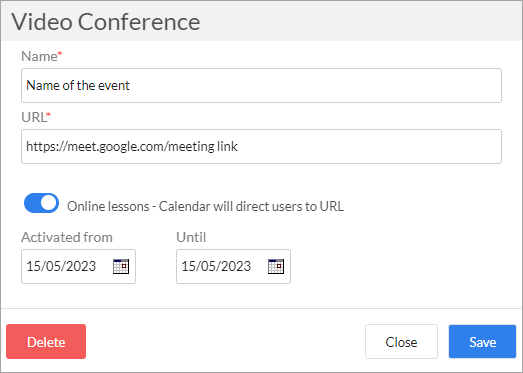Click the Video Conference dialog title
The height and width of the screenshot is (373, 523).
tap(106, 22)
